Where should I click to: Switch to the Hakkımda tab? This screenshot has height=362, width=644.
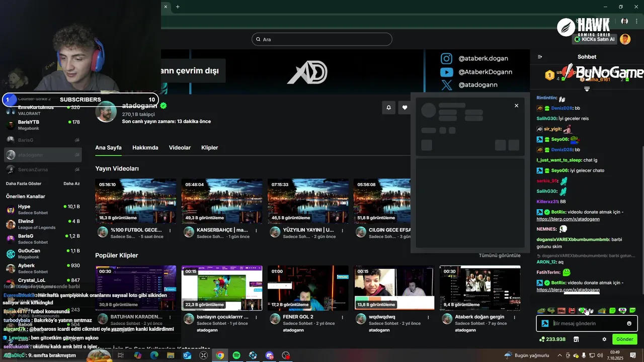pos(145,148)
